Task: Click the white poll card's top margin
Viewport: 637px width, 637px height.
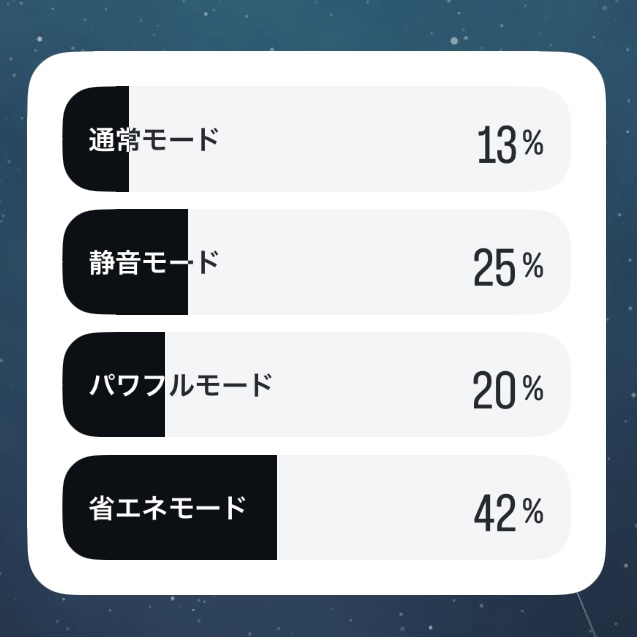Action: pos(316,68)
